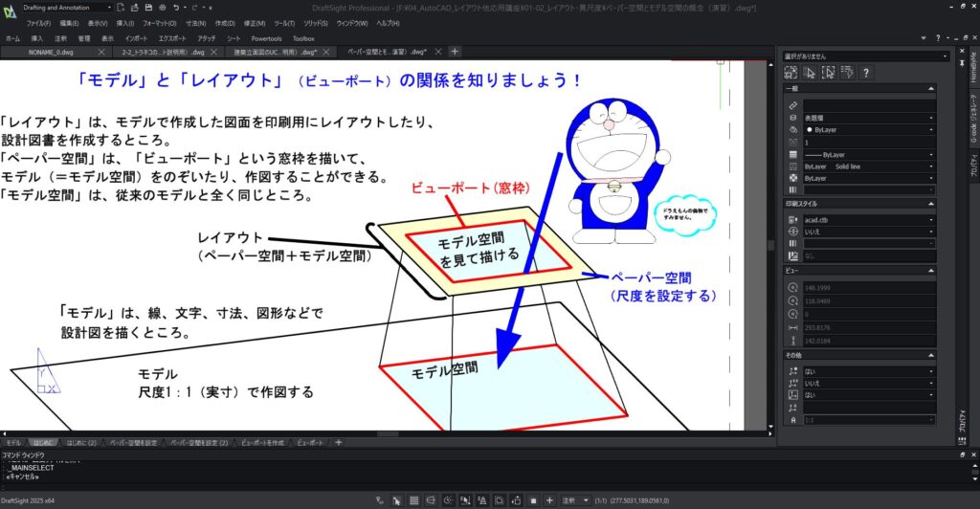Viewport: 980px width, 509px height.
Task: Open the acad.ctb print style dropdown
Action: (869, 220)
